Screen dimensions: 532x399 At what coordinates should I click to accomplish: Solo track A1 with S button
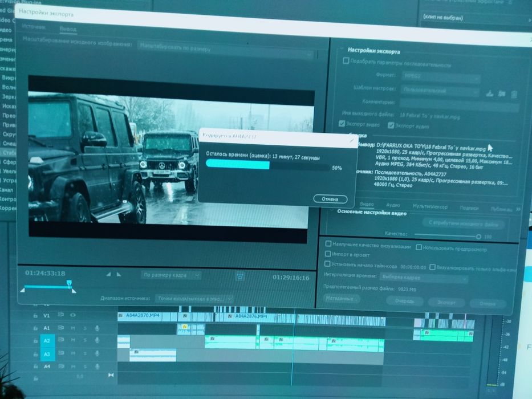click(85, 328)
